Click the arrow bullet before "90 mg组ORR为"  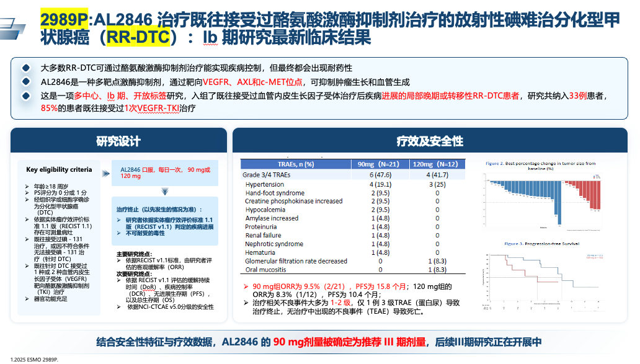pyautogui.click(x=246, y=286)
